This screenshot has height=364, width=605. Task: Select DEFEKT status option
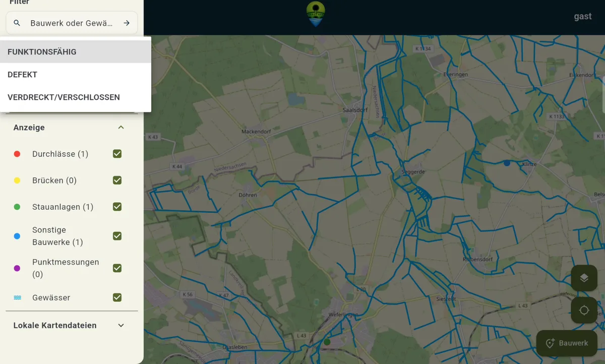pos(76,74)
